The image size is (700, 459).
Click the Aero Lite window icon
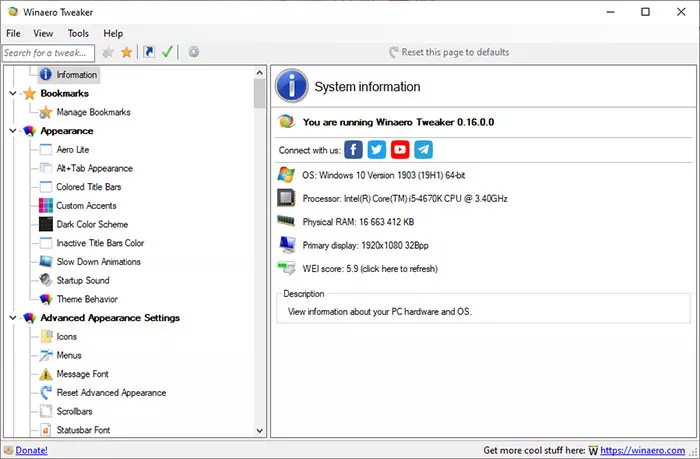(46, 150)
